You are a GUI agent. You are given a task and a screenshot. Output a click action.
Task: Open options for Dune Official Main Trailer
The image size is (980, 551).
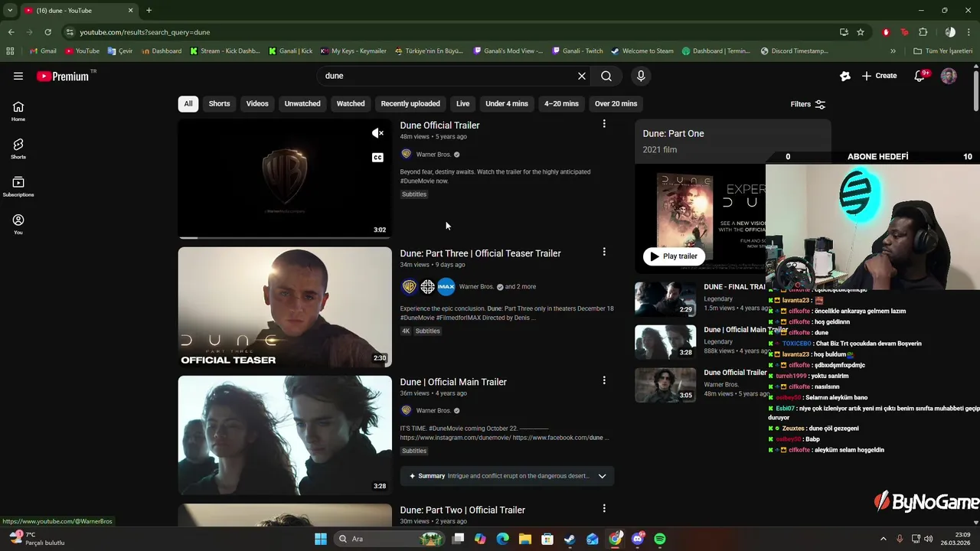pyautogui.click(x=604, y=380)
